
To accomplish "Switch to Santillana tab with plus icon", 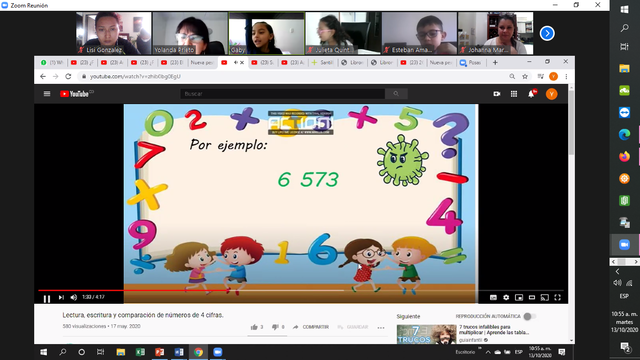I will pyautogui.click(x=322, y=62).
